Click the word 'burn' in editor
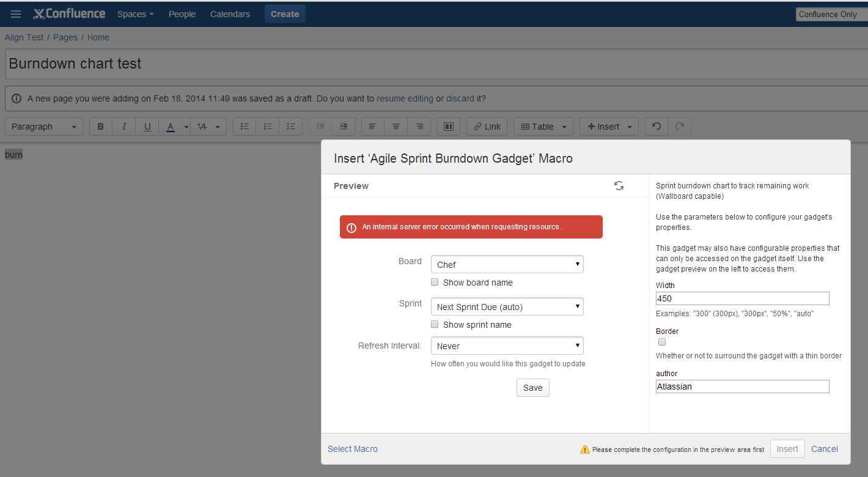Screen dimensions: 868x477 click(x=14, y=155)
